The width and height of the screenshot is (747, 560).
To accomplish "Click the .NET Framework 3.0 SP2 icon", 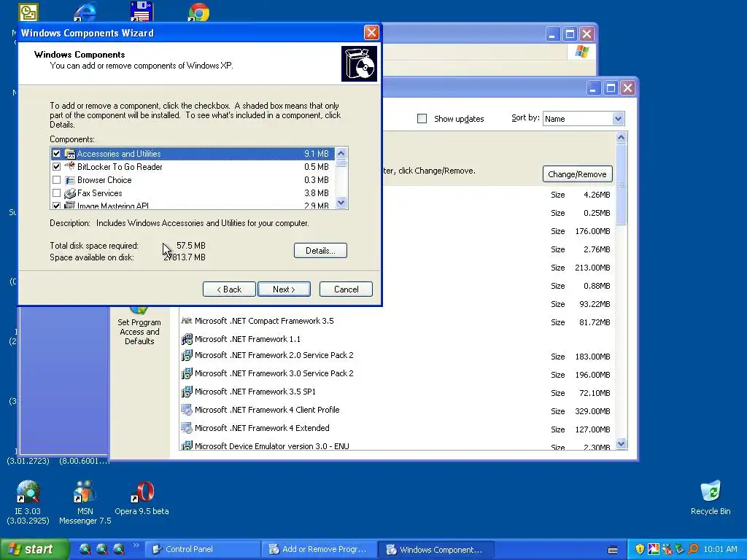I will [x=186, y=373].
